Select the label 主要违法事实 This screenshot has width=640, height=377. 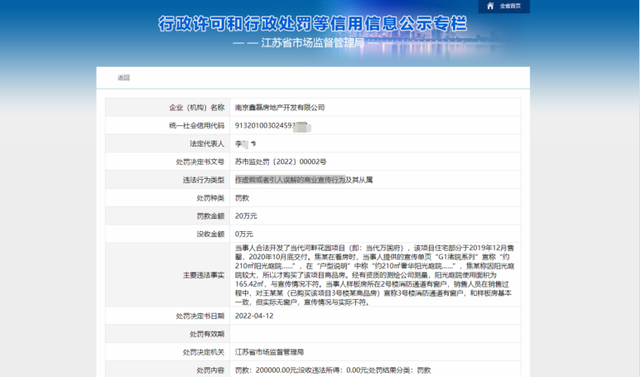point(203,275)
